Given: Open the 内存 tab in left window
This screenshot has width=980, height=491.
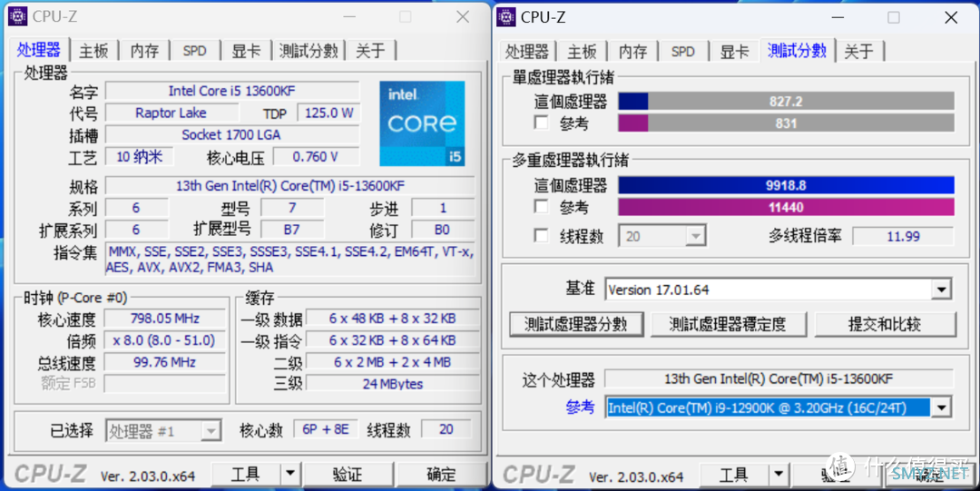Looking at the screenshot, I should (x=144, y=51).
